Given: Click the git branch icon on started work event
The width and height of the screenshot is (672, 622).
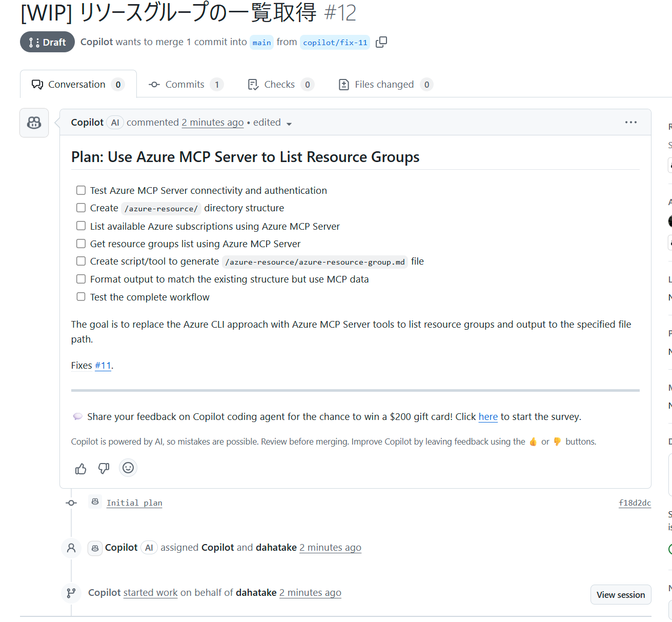Looking at the screenshot, I should (71, 593).
